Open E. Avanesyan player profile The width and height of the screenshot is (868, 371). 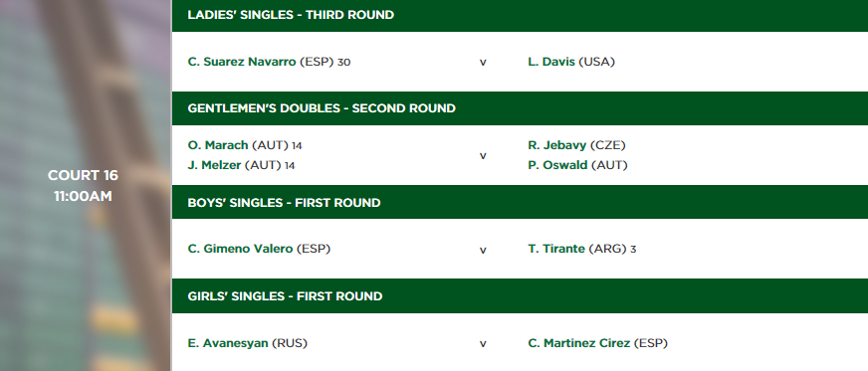tap(228, 343)
